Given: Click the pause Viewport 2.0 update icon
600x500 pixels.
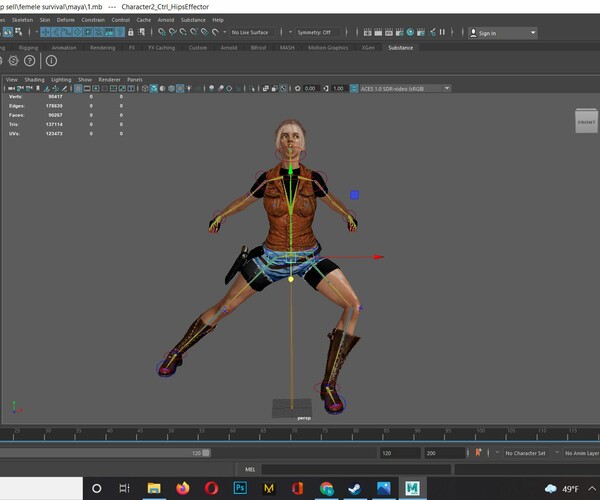Looking at the screenshot, I should 442,32.
